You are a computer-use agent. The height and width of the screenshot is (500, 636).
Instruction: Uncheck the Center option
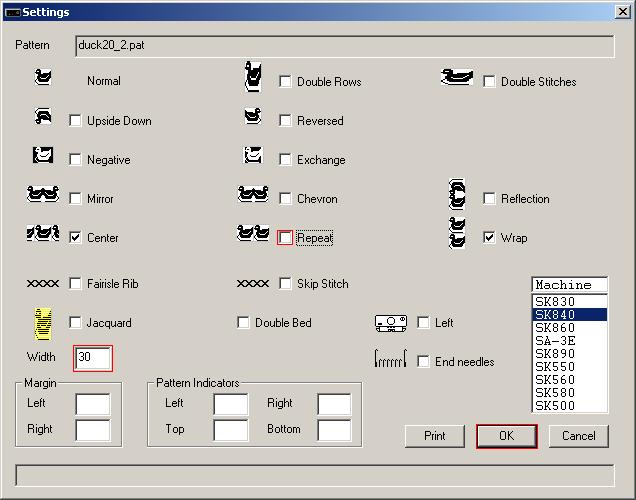coord(76,238)
